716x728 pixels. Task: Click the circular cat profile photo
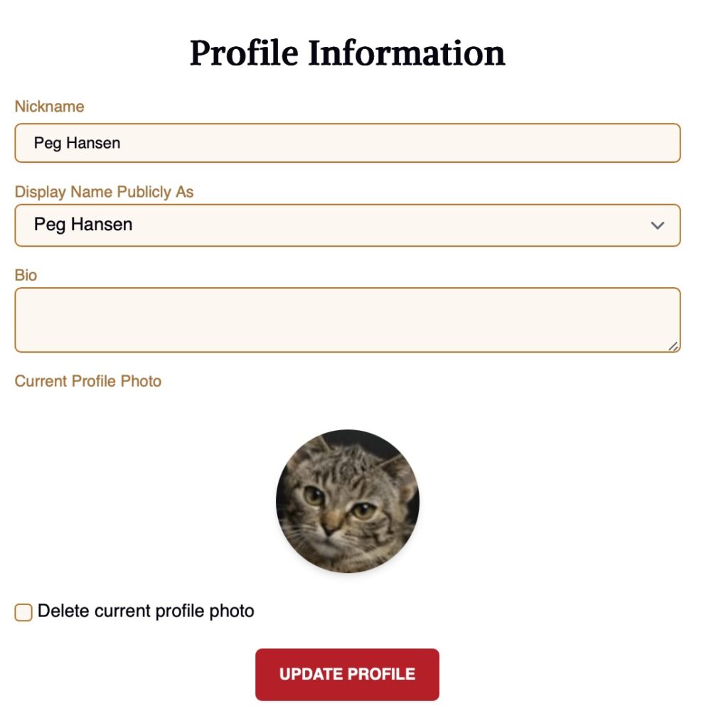click(348, 500)
